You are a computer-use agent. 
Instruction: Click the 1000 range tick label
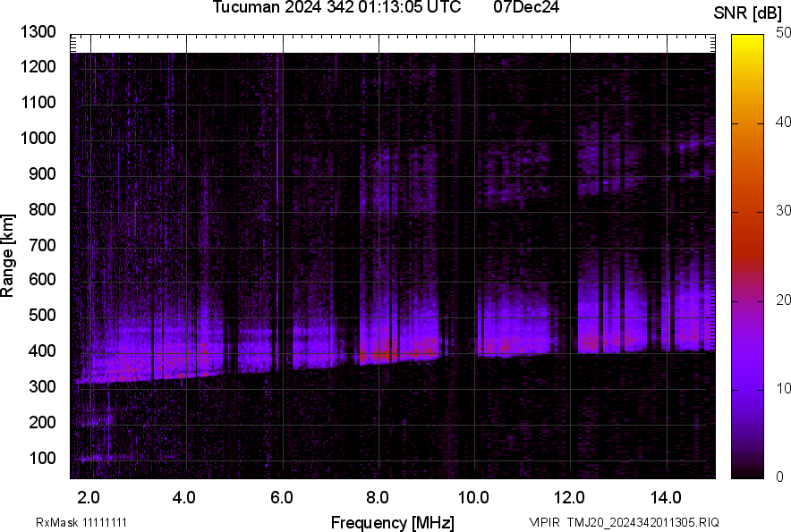(38, 138)
